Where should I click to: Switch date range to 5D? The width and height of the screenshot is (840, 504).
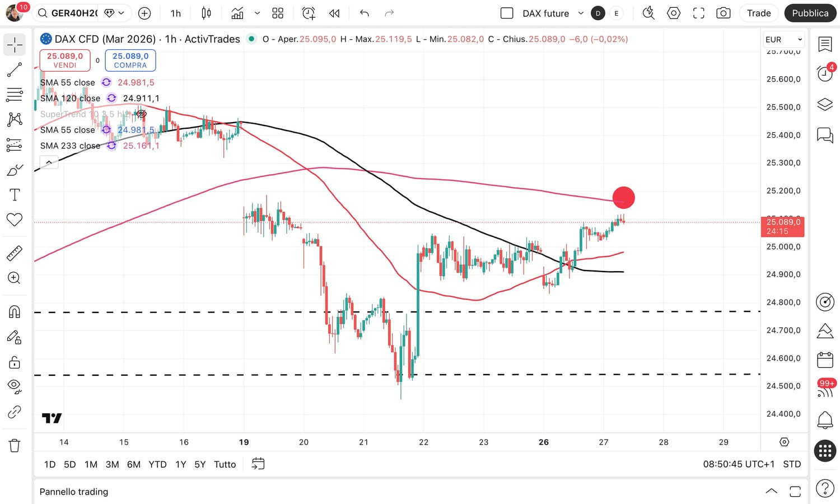tap(69, 464)
